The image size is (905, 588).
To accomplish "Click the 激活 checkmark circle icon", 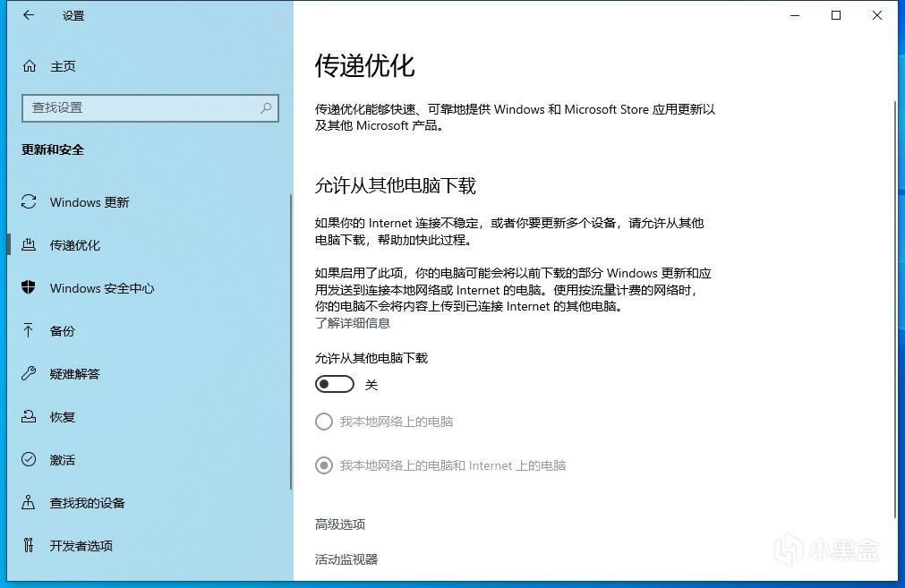I will tap(29, 459).
